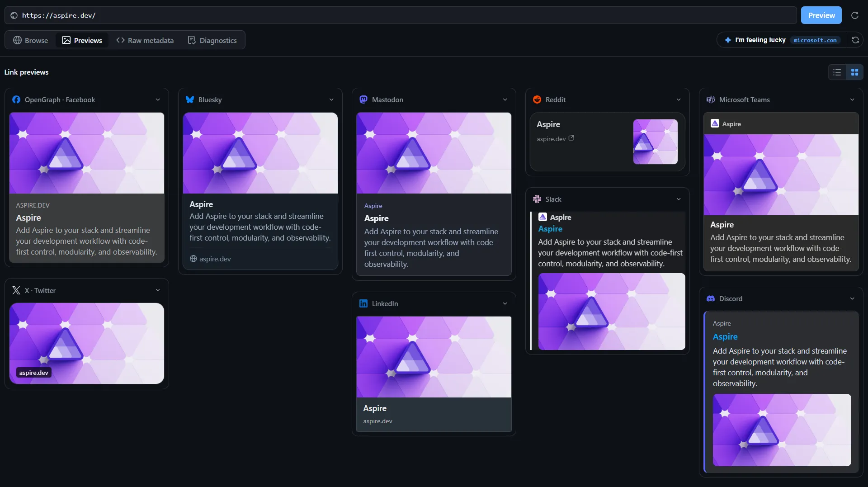Reload the page with the refresh icon
The width and height of the screenshot is (868, 487).
854,15
